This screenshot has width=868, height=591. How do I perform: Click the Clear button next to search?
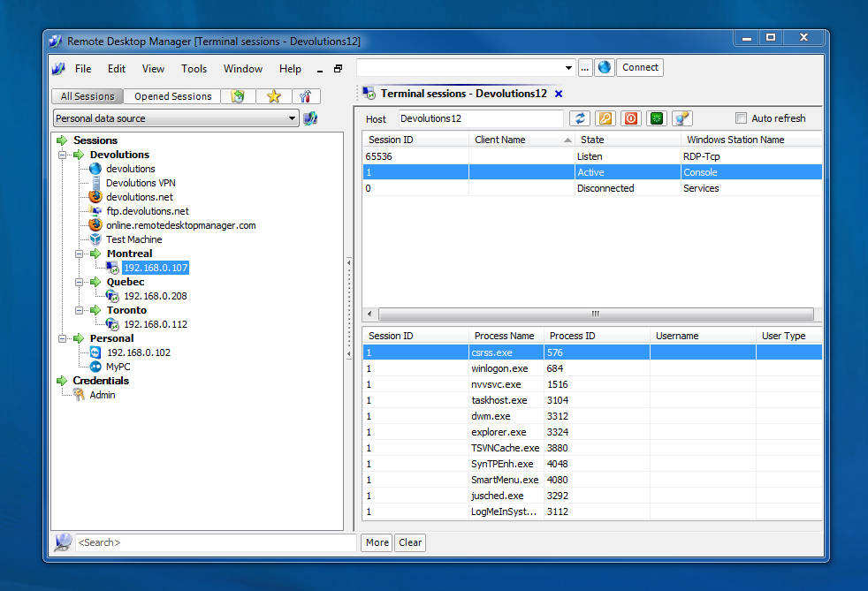click(x=410, y=542)
